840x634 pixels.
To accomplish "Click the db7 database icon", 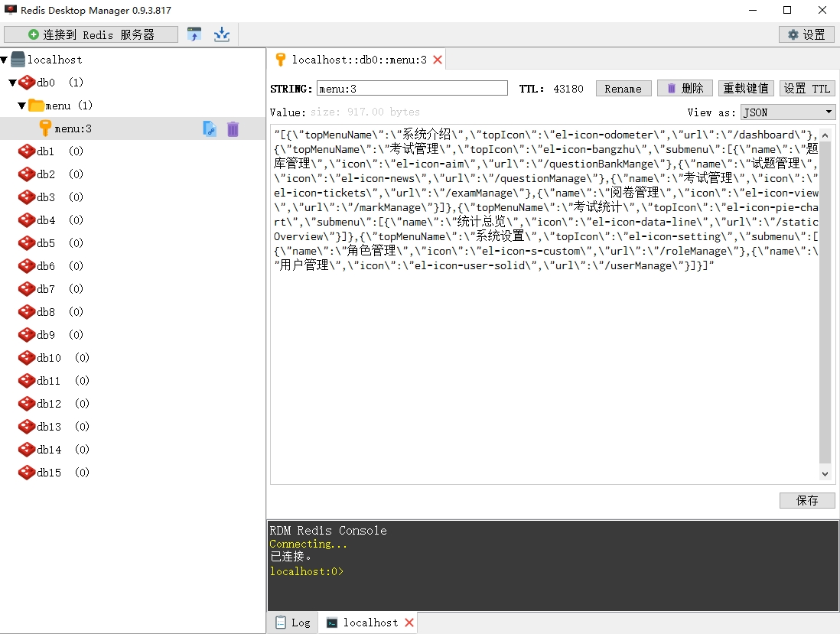I will coord(27,289).
